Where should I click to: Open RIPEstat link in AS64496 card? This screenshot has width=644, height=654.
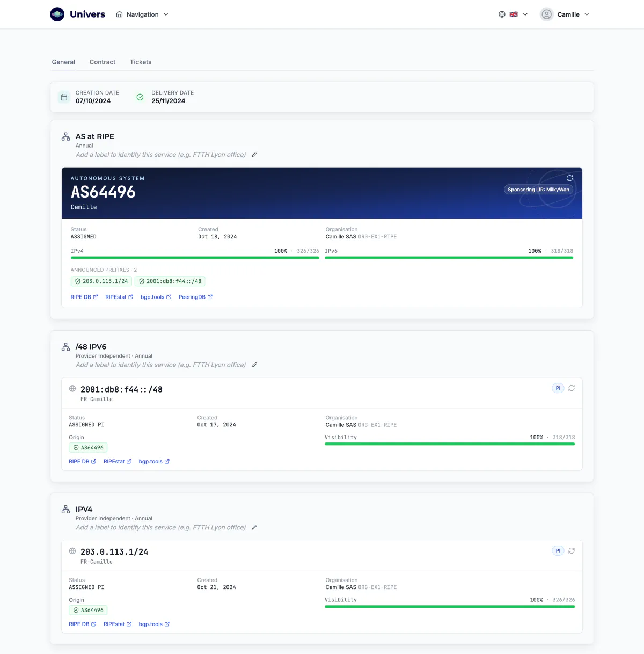pyautogui.click(x=119, y=297)
